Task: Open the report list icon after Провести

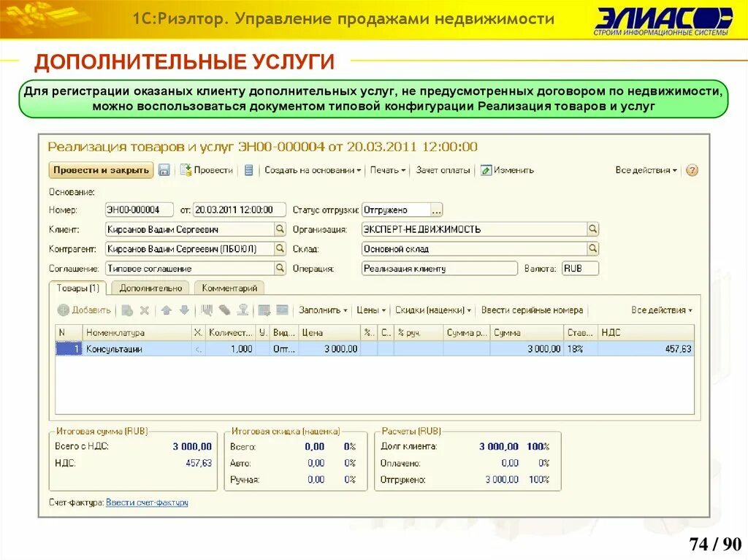Action: 248,170
